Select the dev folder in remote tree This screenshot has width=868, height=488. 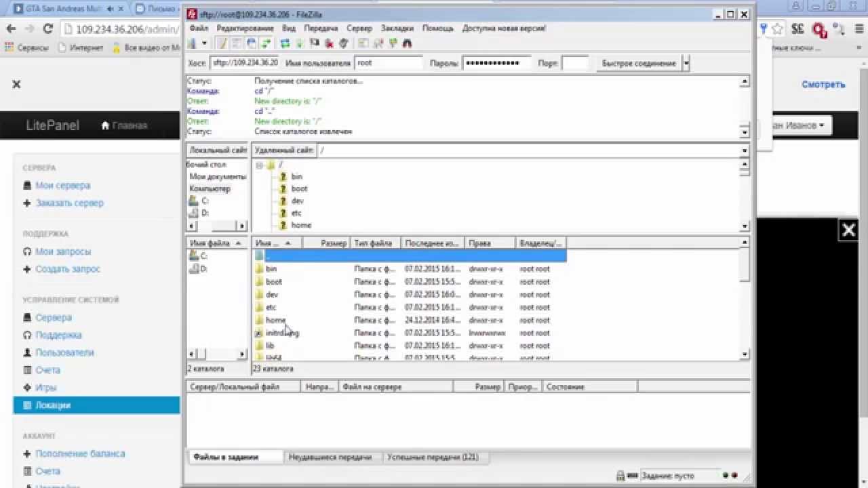(297, 201)
